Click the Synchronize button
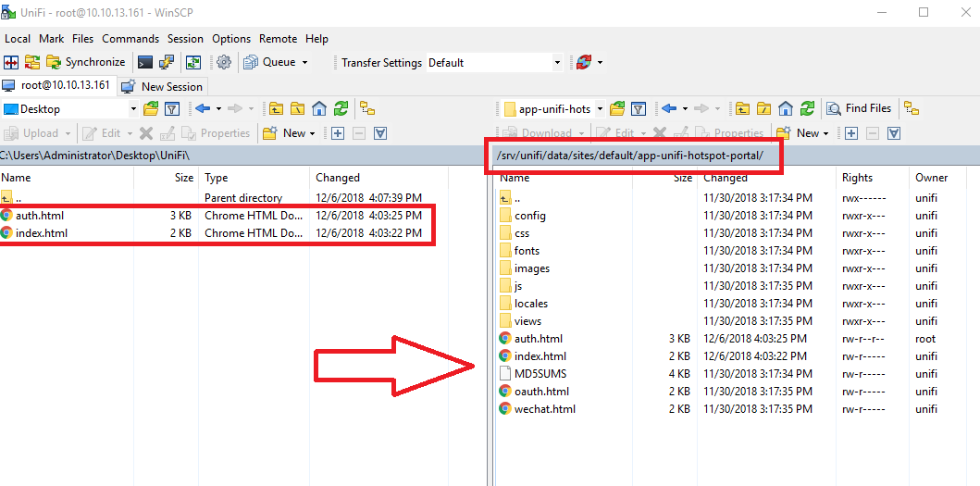Screen dimensions: 980x486 (x=86, y=63)
